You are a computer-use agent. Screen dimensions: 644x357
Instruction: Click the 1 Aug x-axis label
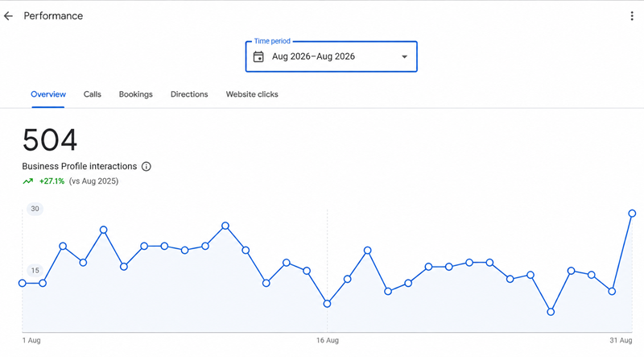(x=31, y=340)
